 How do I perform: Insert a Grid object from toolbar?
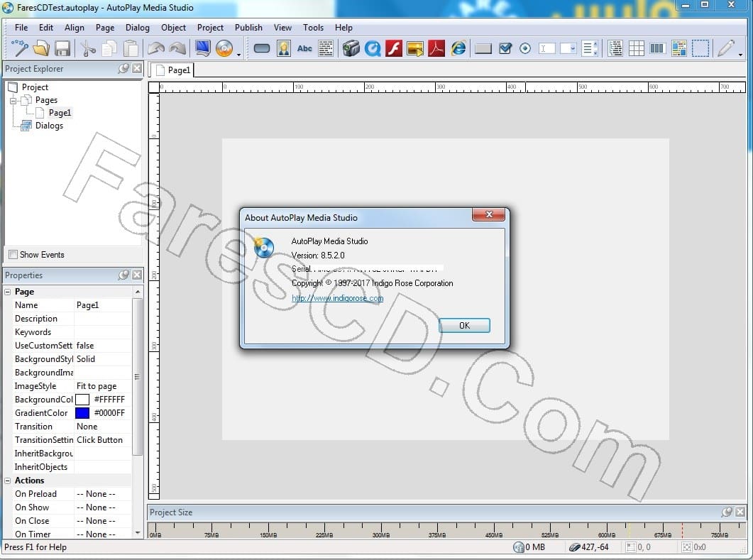click(637, 48)
